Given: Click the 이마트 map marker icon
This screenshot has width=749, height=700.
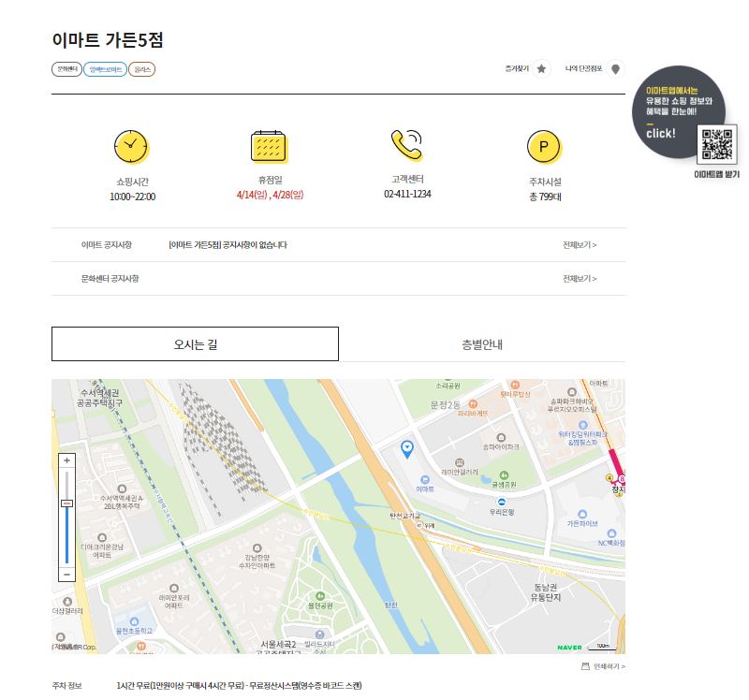Looking at the screenshot, I should [425, 479].
